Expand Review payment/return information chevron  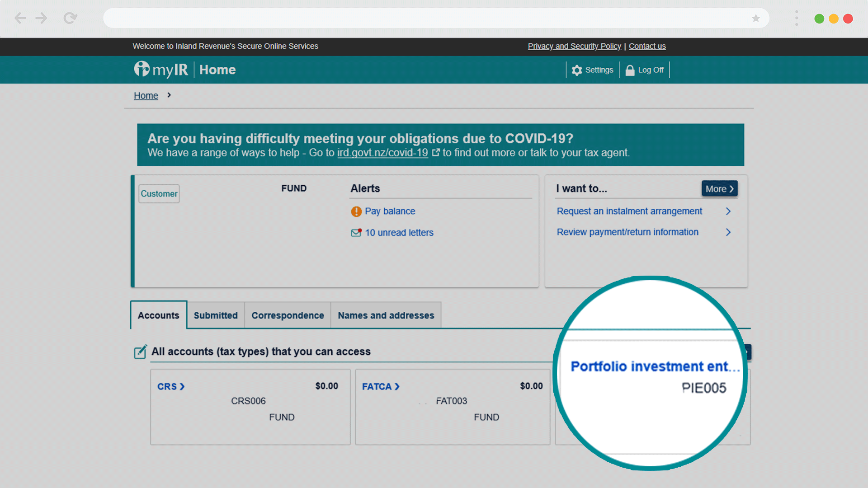pos(728,232)
